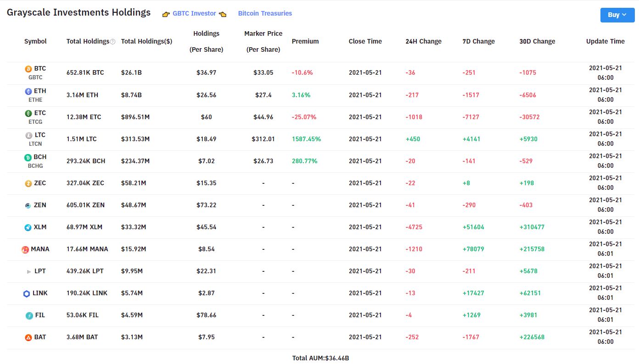
Task: Click the Bitcoin Cash BCH coin icon
Action: [x=28, y=157]
